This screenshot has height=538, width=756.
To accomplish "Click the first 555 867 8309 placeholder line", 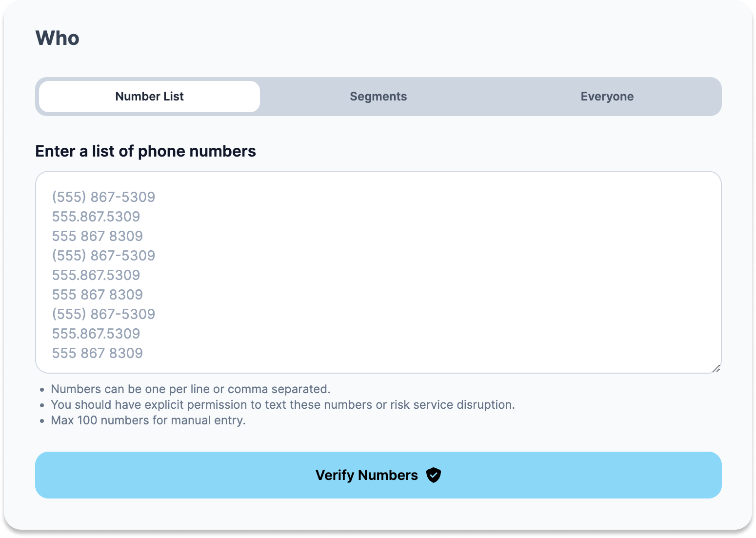I will [98, 236].
